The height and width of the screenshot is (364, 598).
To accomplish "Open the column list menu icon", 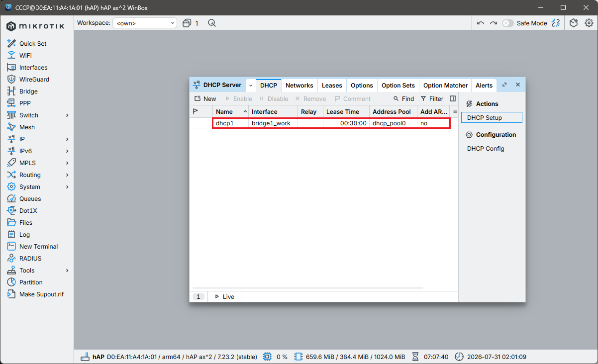I will coord(455,111).
